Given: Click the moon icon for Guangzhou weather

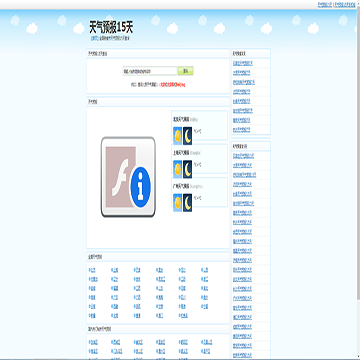Looking at the screenshot, I should (x=188, y=203).
